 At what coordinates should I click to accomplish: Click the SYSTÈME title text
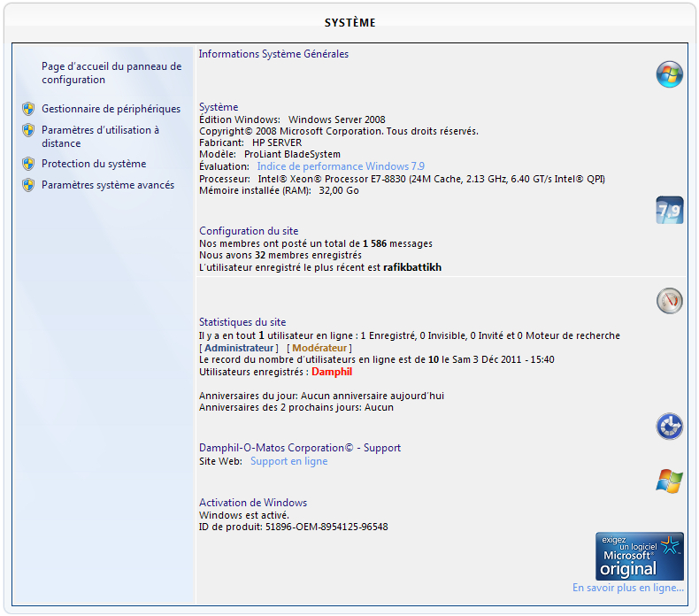coord(350,23)
